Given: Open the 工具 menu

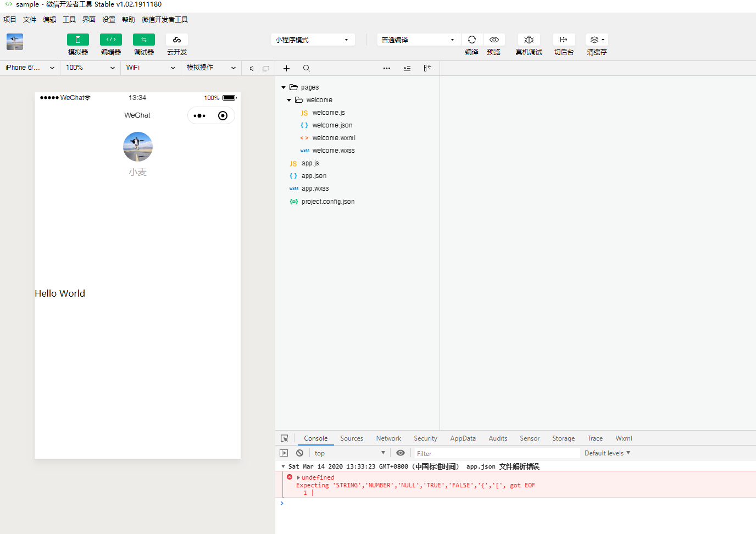Looking at the screenshot, I should (x=69, y=20).
